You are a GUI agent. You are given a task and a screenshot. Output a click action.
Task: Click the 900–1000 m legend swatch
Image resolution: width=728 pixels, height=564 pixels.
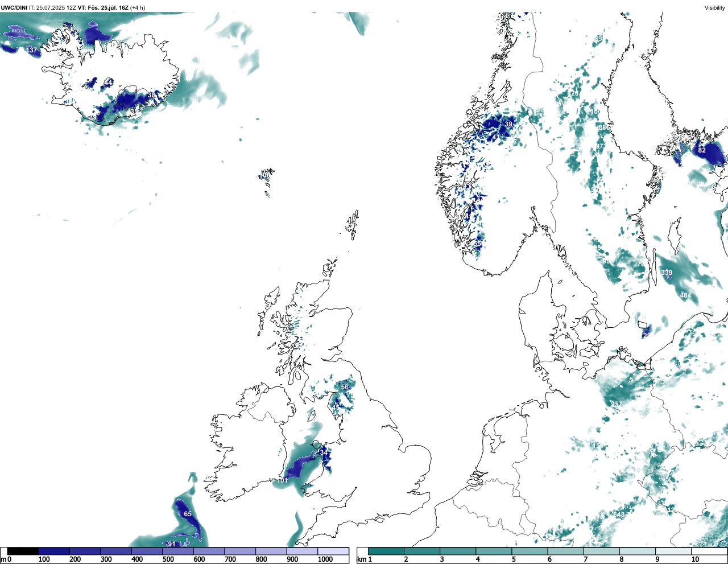pos(302,551)
